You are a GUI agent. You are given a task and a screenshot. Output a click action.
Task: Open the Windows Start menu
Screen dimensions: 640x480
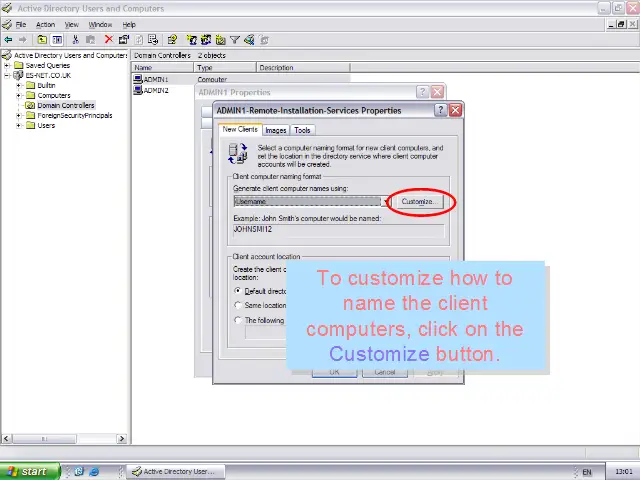(x=28, y=471)
